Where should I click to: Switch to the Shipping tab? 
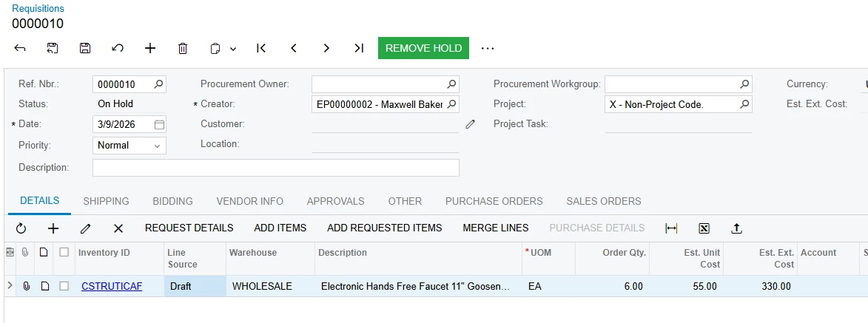click(x=106, y=201)
